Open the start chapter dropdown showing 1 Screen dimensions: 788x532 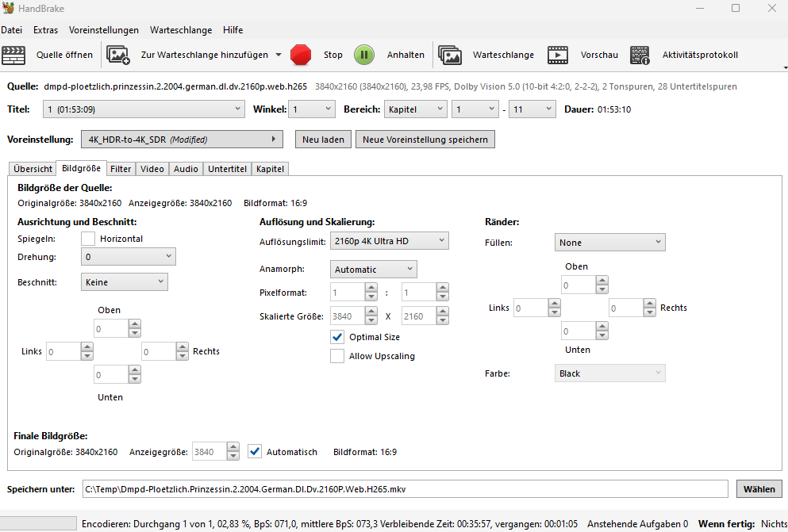coord(475,109)
